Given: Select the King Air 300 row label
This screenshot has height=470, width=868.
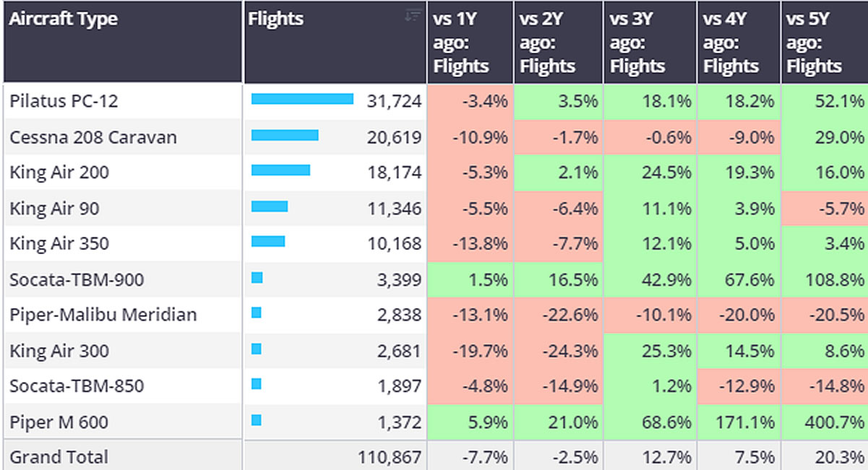Looking at the screenshot, I should [59, 351].
